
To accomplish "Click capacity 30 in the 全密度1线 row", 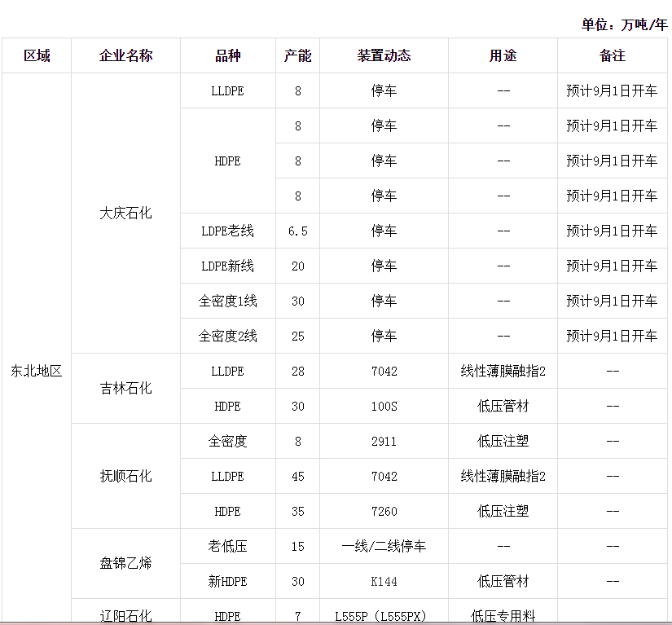I will point(298,301).
